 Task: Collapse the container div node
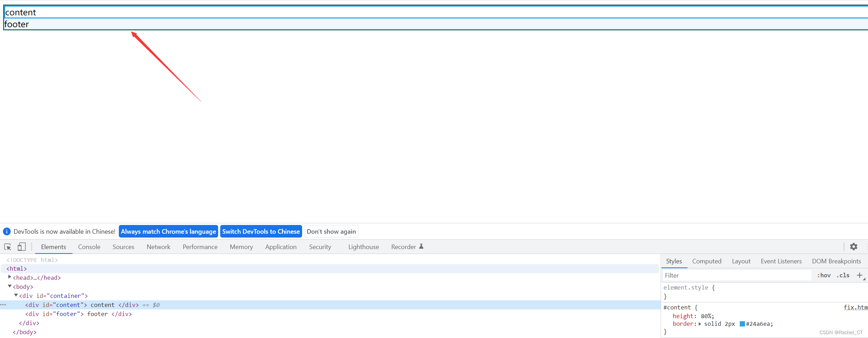(16, 295)
